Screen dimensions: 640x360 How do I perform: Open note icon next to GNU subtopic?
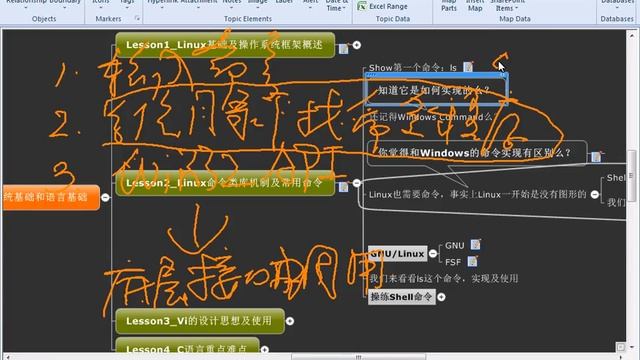click(476, 244)
